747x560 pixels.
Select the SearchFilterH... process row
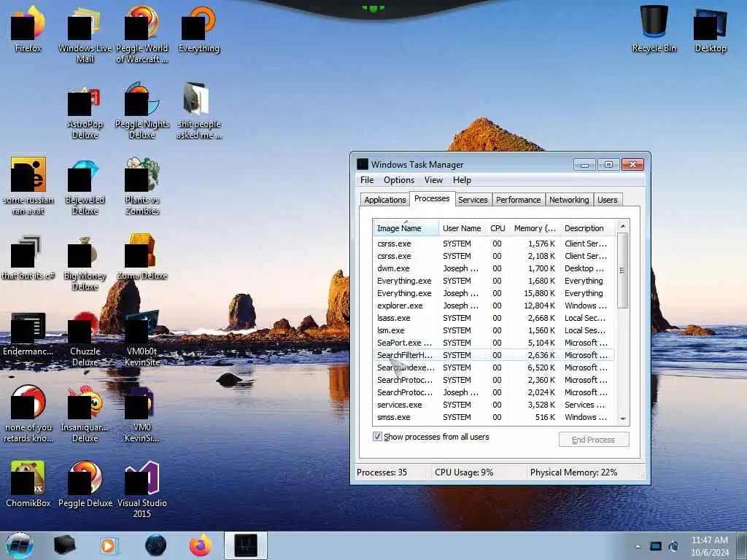[x=494, y=355]
